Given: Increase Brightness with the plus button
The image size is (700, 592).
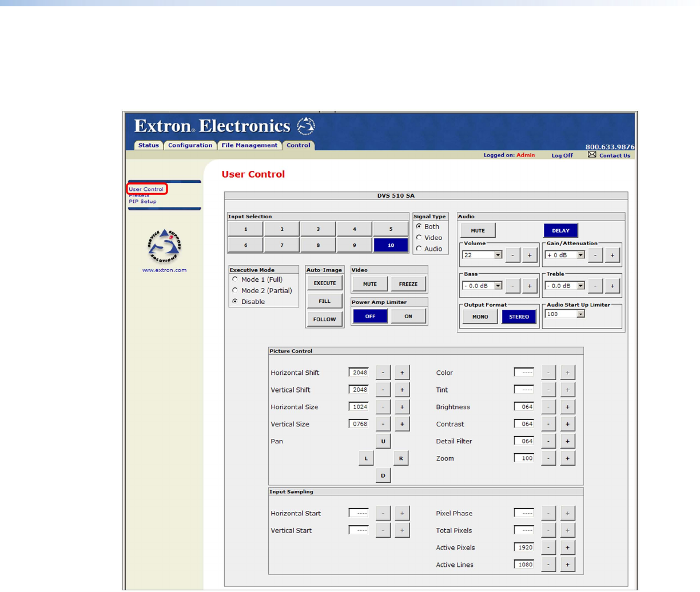Looking at the screenshot, I should 567,407.
